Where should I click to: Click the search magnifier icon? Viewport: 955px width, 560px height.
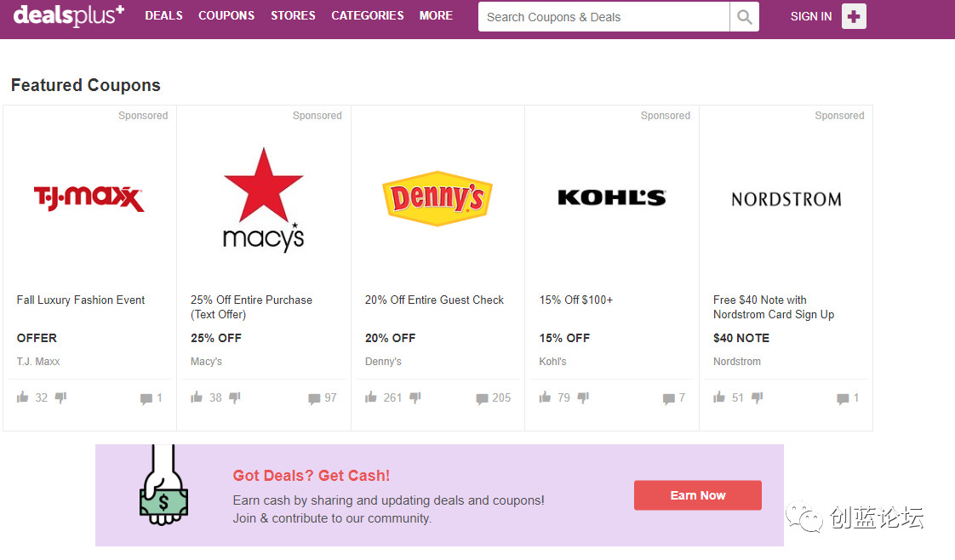[745, 17]
